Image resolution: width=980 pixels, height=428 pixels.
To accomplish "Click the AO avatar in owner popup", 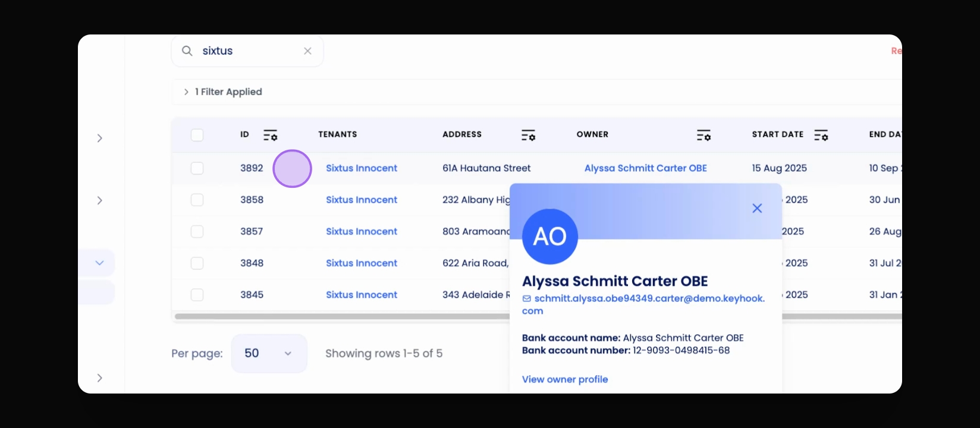I will click(550, 237).
